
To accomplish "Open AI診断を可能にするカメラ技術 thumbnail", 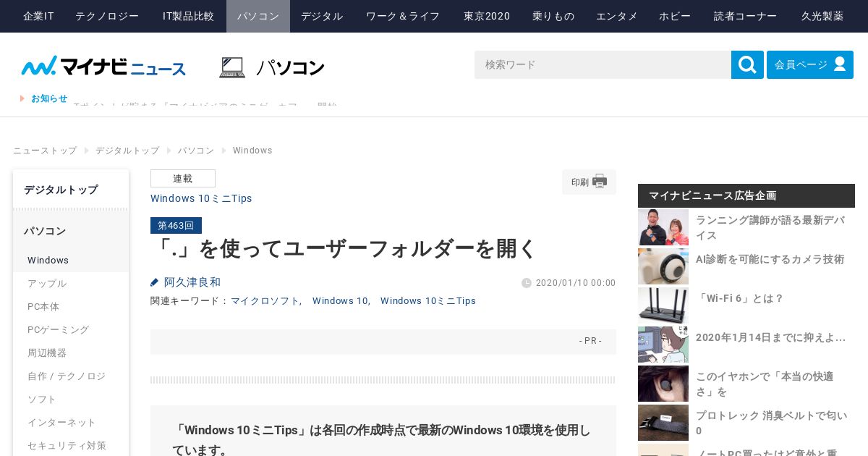I will pyautogui.click(x=663, y=266).
